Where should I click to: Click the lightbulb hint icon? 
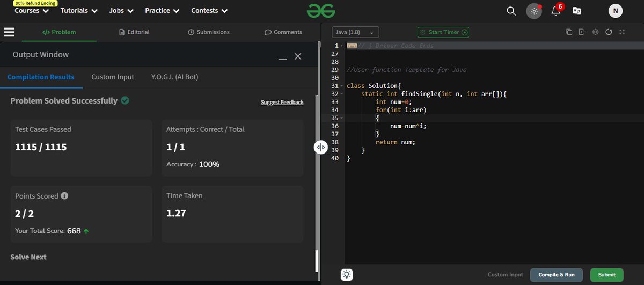tap(347, 274)
